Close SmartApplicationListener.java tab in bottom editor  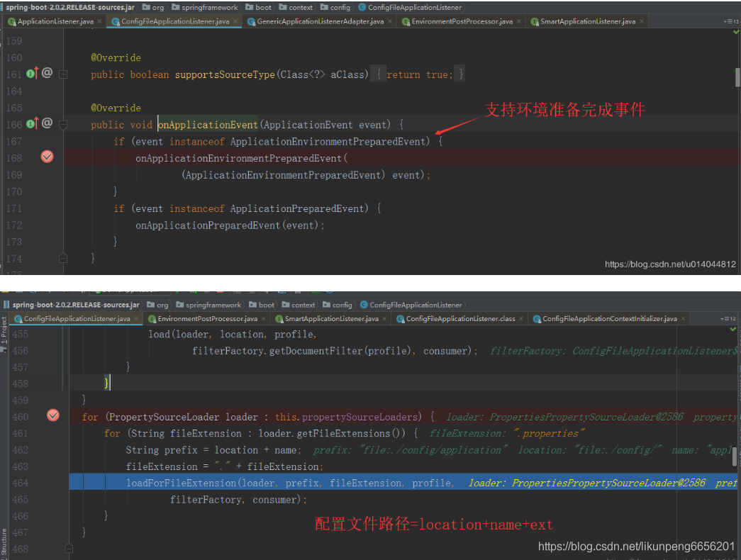pyautogui.click(x=384, y=318)
